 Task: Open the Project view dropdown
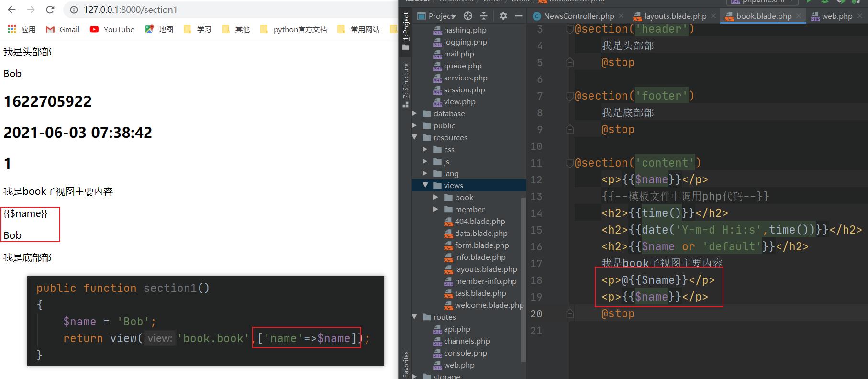click(x=437, y=16)
